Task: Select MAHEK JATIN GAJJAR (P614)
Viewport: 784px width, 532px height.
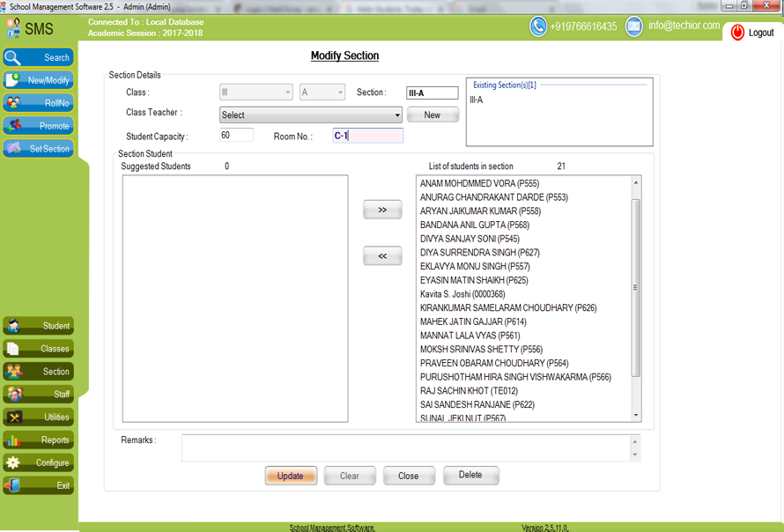Action: point(473,322)
